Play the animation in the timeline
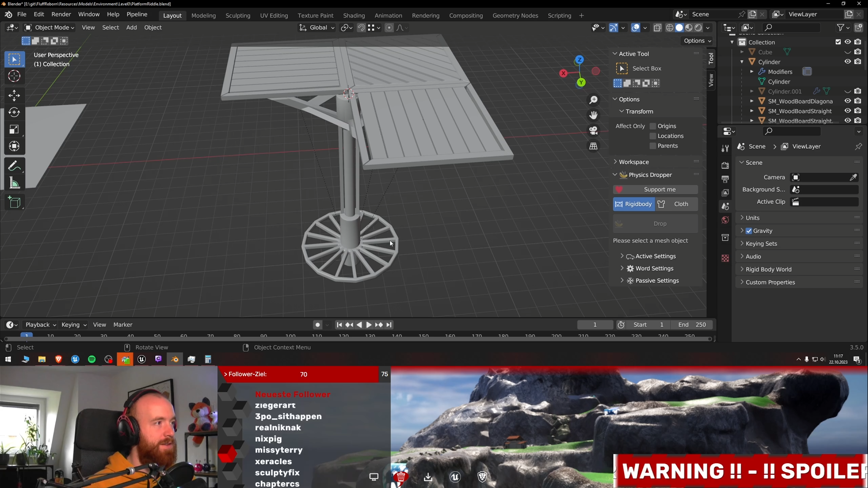 [369, 325]
